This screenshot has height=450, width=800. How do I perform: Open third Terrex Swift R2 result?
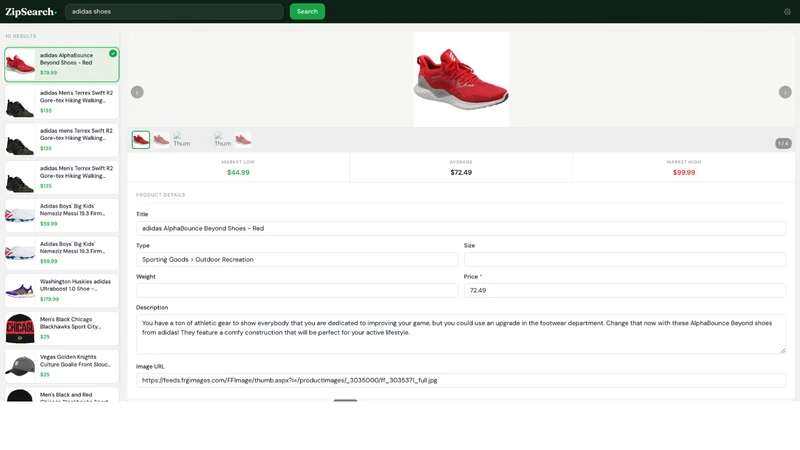point(62,178)
